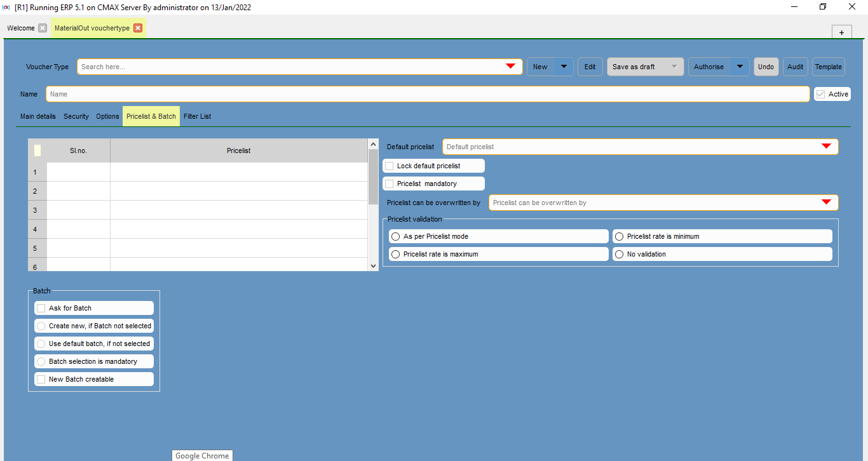The image size is (868, 461).
Task: Open the Default pricelist dropdown
Action: click(826, 147)
